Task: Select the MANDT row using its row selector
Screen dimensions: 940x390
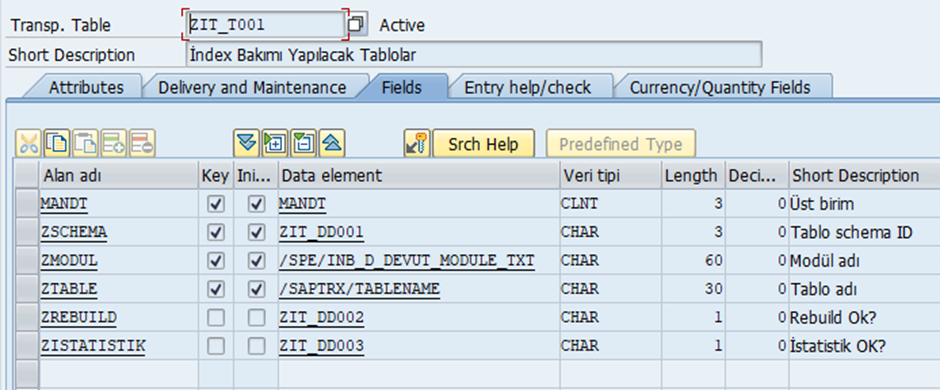Action: (26, 204)
